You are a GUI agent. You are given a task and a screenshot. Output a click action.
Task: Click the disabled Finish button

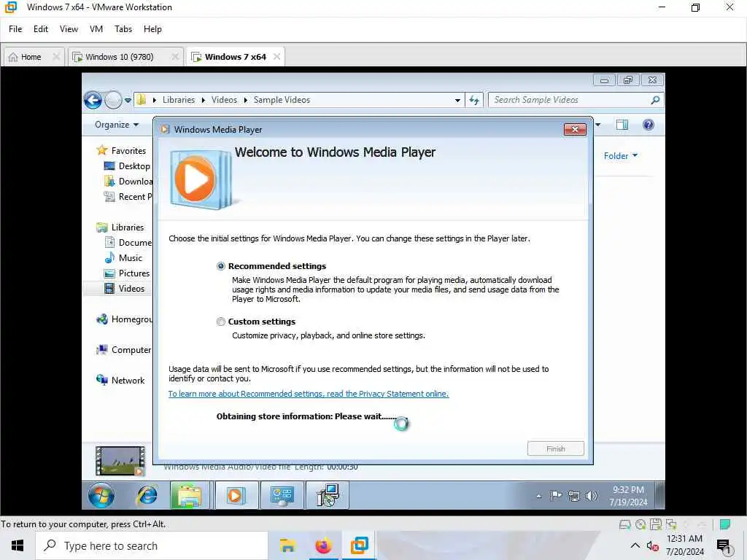(555, 448)
